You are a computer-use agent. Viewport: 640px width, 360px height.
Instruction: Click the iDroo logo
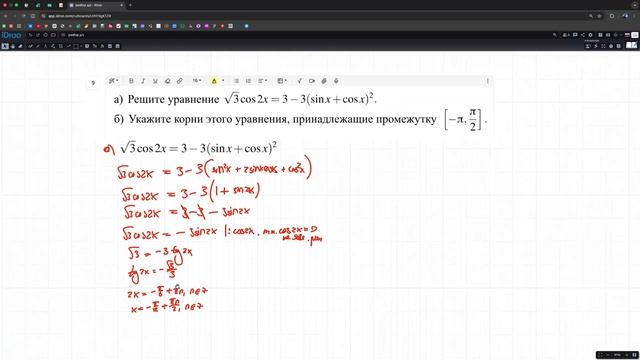pos(11,35)
